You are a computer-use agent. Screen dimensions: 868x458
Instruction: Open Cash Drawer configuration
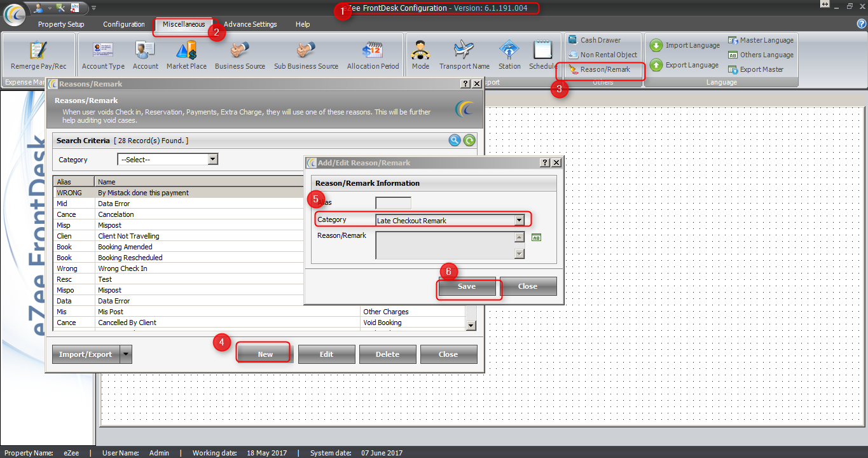pos(594,40)
